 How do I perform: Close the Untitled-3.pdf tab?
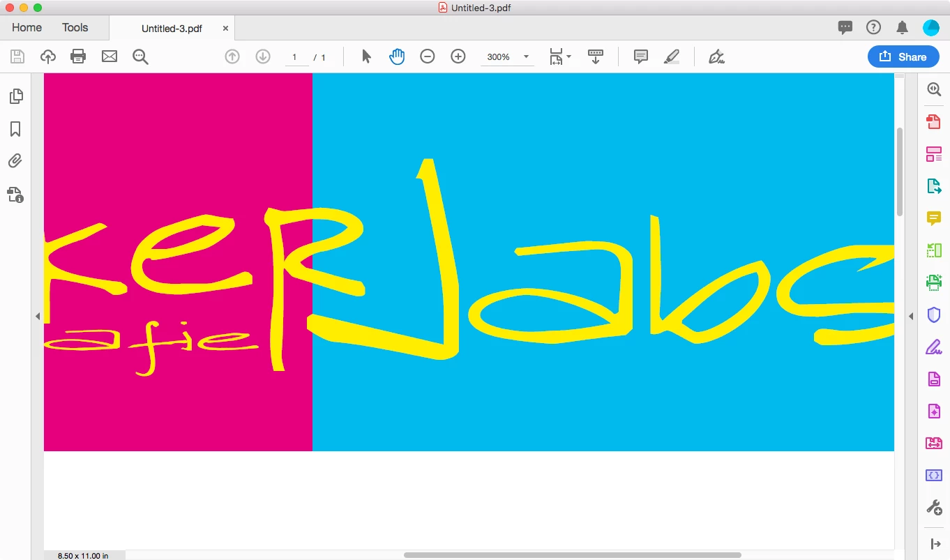coord(225,29)
